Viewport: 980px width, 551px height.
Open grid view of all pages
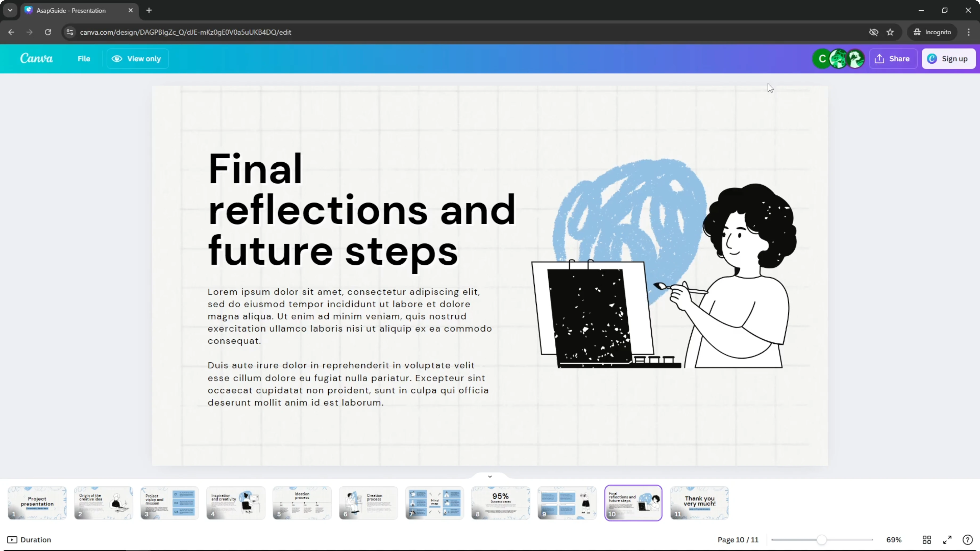pos(927,540)
